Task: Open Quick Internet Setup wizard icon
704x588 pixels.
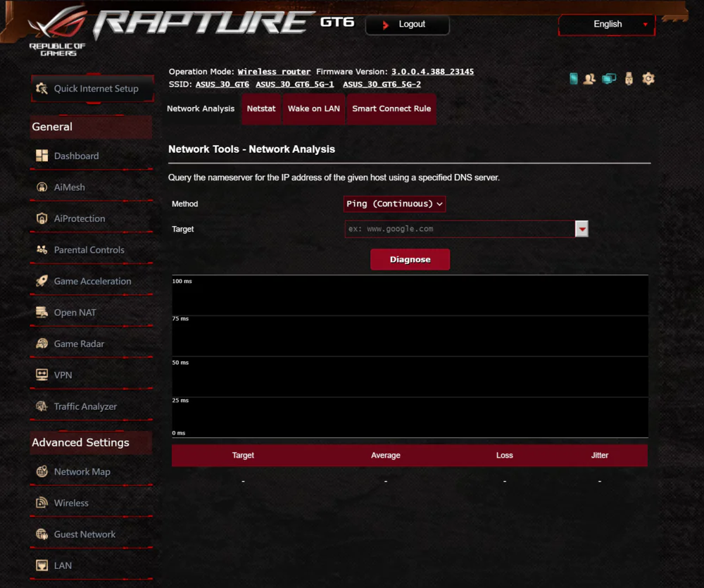Action: point(42,89)
